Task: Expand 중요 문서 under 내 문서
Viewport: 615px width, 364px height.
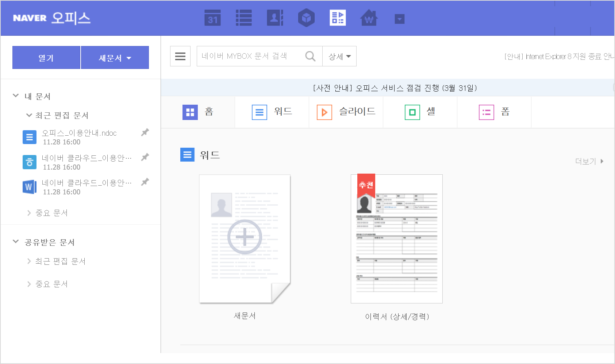Action: (x=29, y=213)
